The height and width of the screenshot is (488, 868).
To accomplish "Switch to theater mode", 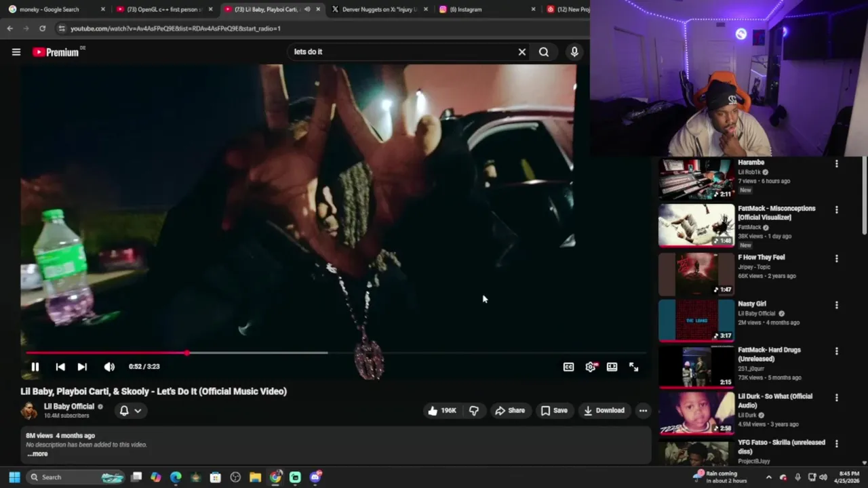I will (612, 367).
